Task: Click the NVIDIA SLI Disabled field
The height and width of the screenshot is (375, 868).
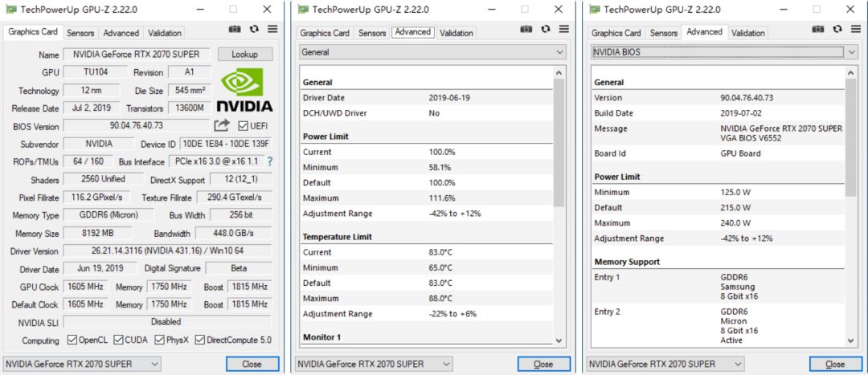Action: tap(167, 321)
